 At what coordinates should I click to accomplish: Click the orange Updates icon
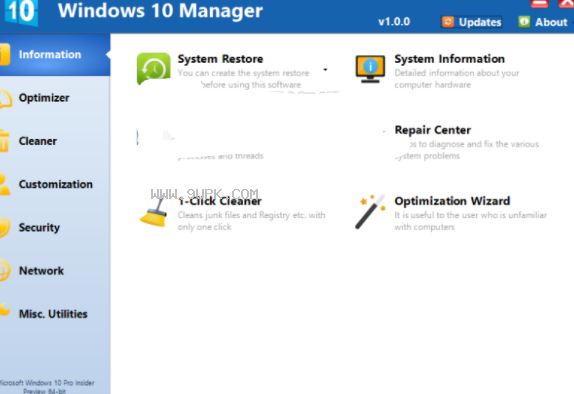pos(448,22)
